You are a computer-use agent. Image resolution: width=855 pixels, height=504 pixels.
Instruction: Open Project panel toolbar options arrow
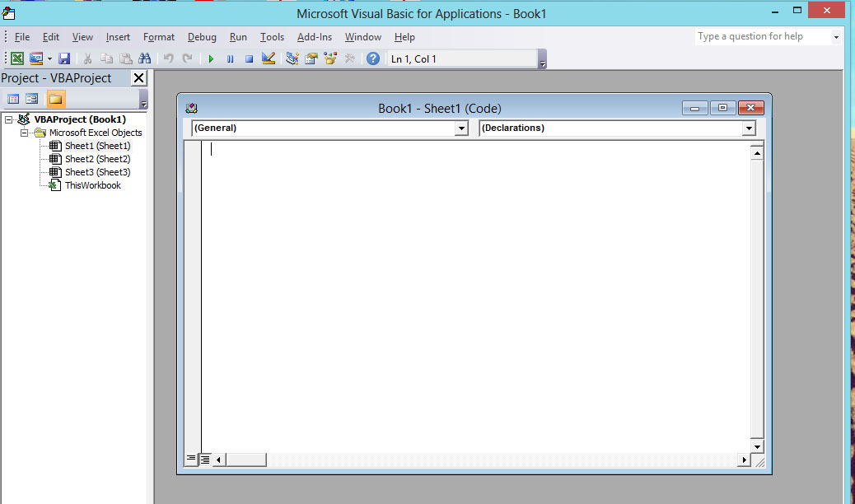pyautogui.click(x=144, y=100)
